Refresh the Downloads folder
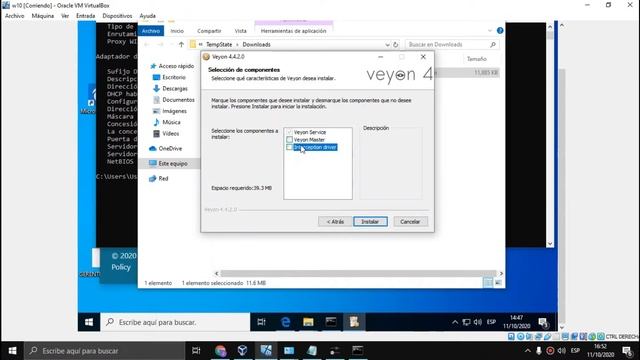The height and width of the screenshot is (360, 640). tap(396, 44)
